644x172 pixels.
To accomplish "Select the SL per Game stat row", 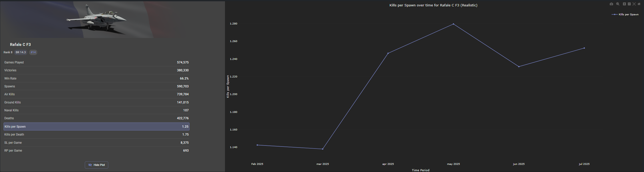I will tap(97, 143).
